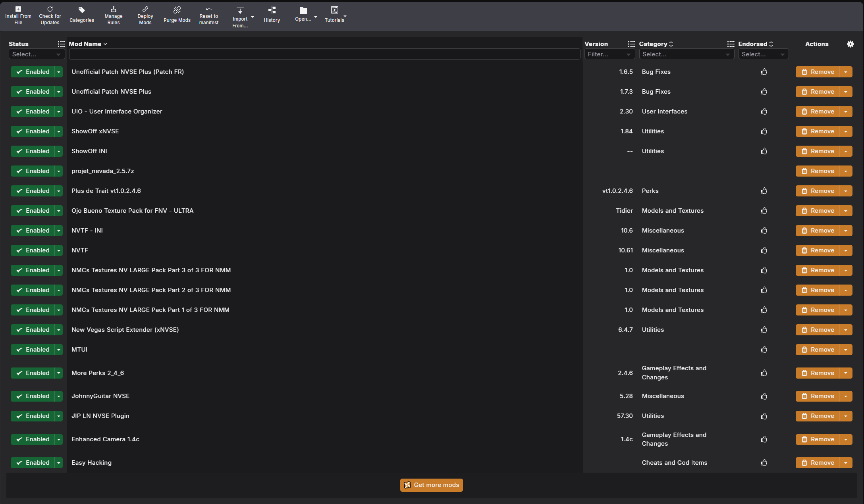Click Import From toolbar icon

click(x=240, y=10)
